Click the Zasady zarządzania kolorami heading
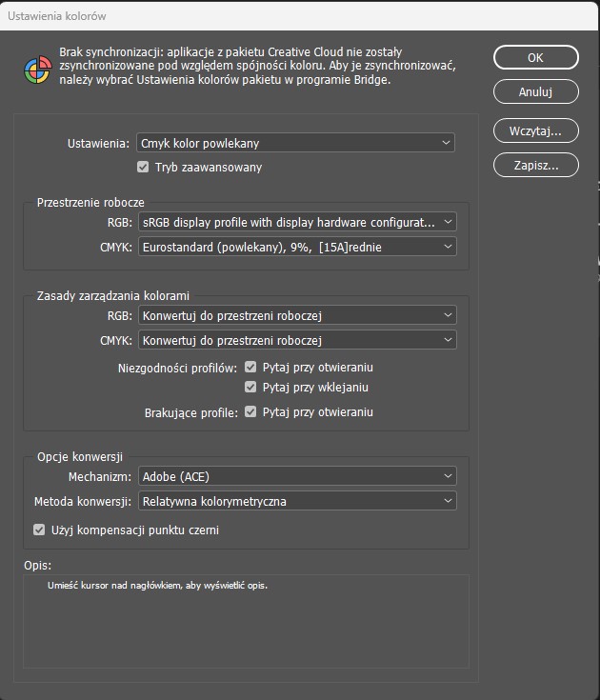The width and height of the screenshot is (600, 700). click(x=113, y=295)
